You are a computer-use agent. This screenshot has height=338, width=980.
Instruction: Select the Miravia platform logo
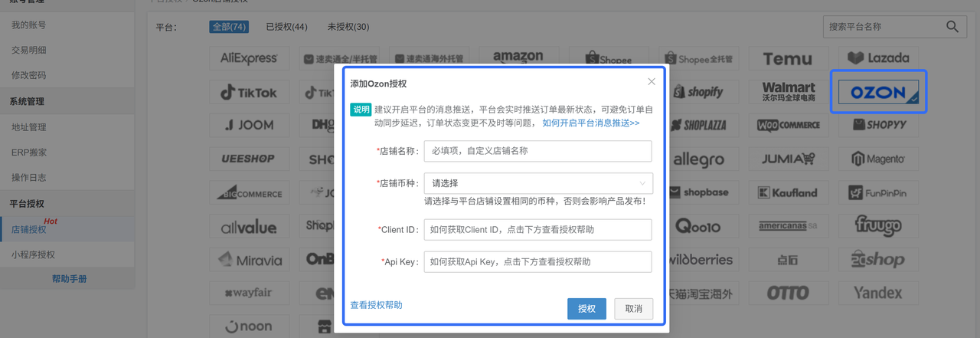click(249, 261)
